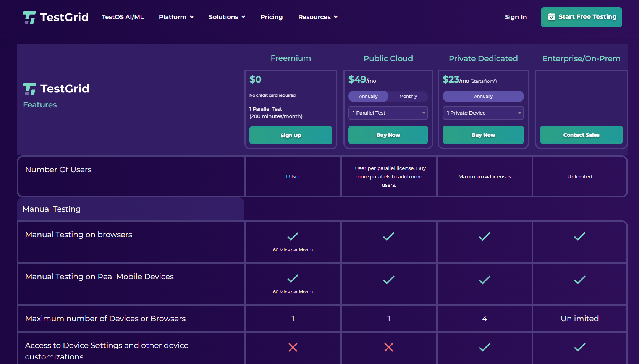Open the TestOS AI/ML page
639x364 pixels.
pyautogui.click(x=123, y=17)
